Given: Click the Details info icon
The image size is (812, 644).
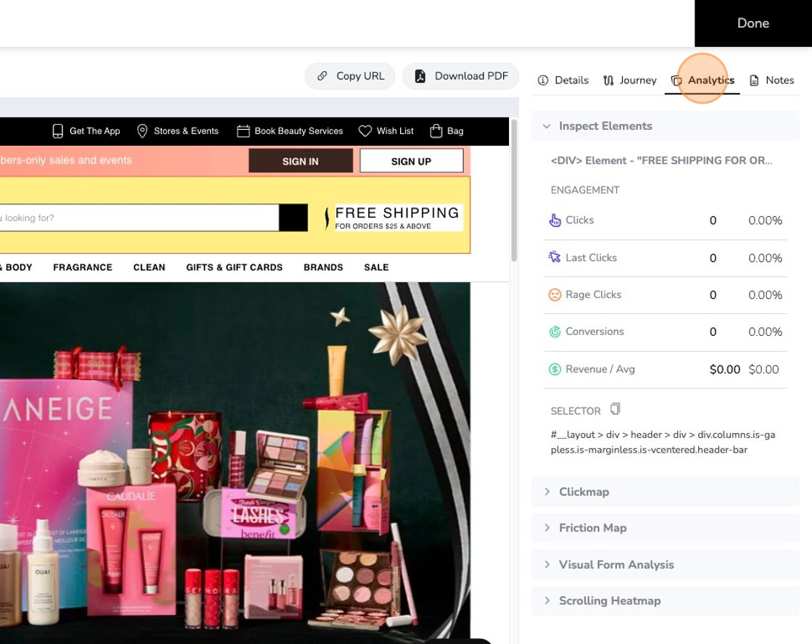Looking at the screenshot, I should click(543, 80).
